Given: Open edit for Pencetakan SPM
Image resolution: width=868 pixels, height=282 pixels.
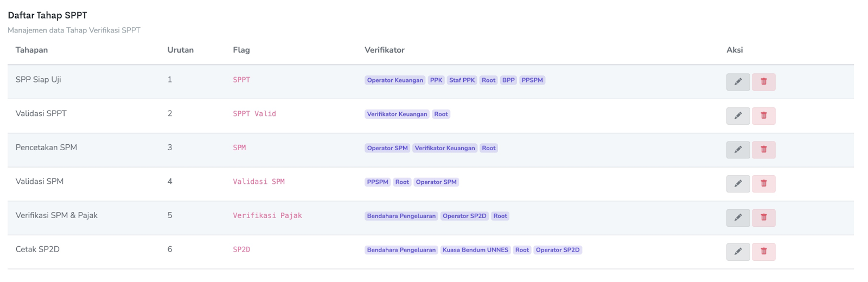Looking at the screenshot, I should 738,150.
